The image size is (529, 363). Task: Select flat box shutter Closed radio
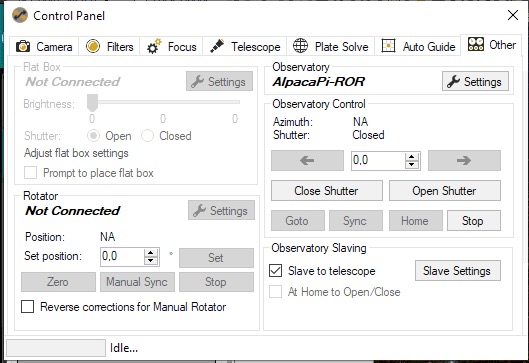pyautogui.click(x=147, y=136)
